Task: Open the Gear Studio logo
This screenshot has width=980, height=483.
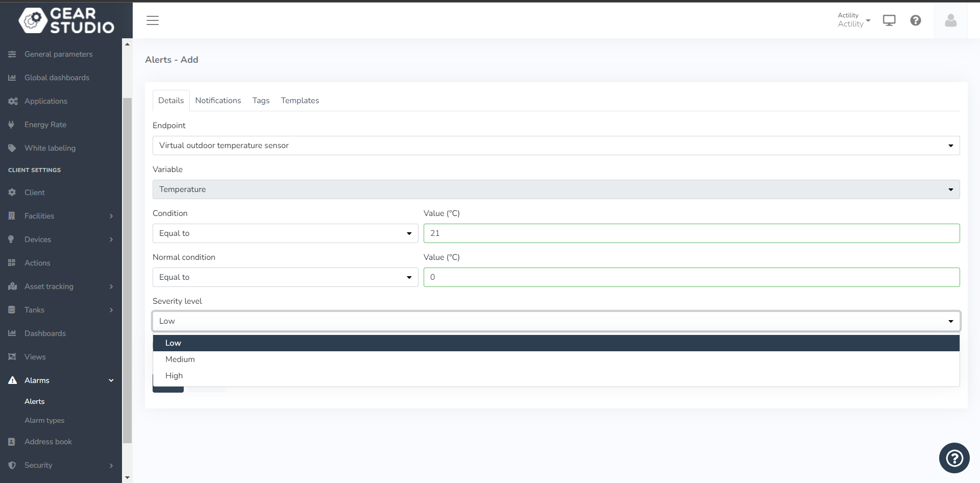Action: (x=66, y=20)
